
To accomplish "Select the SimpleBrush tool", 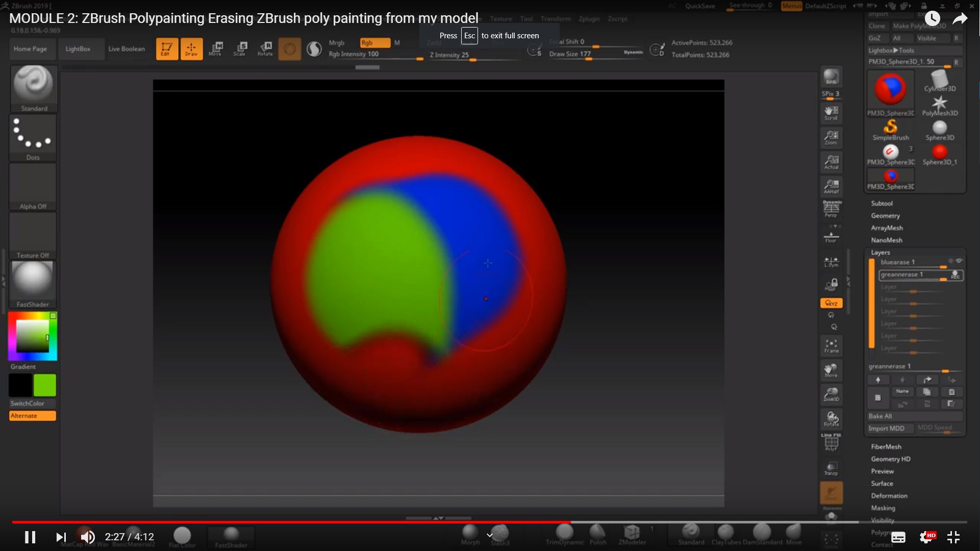I will point(891,130).
